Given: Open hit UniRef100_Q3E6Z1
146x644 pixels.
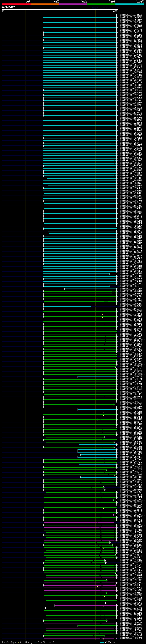Looking at the screenshot, I should point(131,15).
